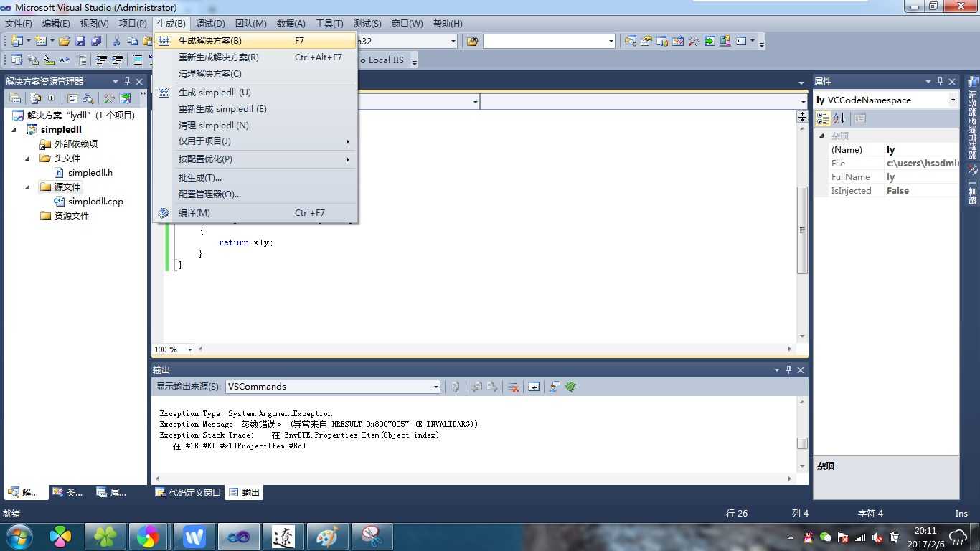Click green bug icon in Output toolbar

pos(570,387)
